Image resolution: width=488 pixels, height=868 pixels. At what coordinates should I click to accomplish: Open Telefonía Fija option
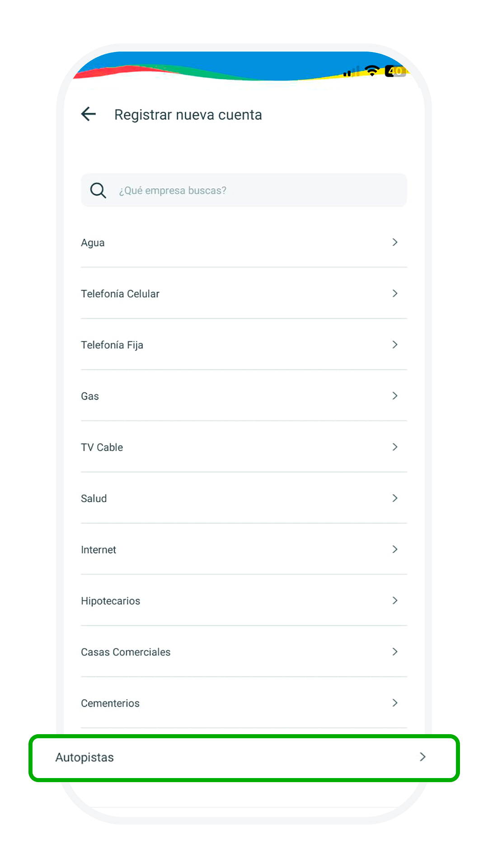(x=112, y=345)
